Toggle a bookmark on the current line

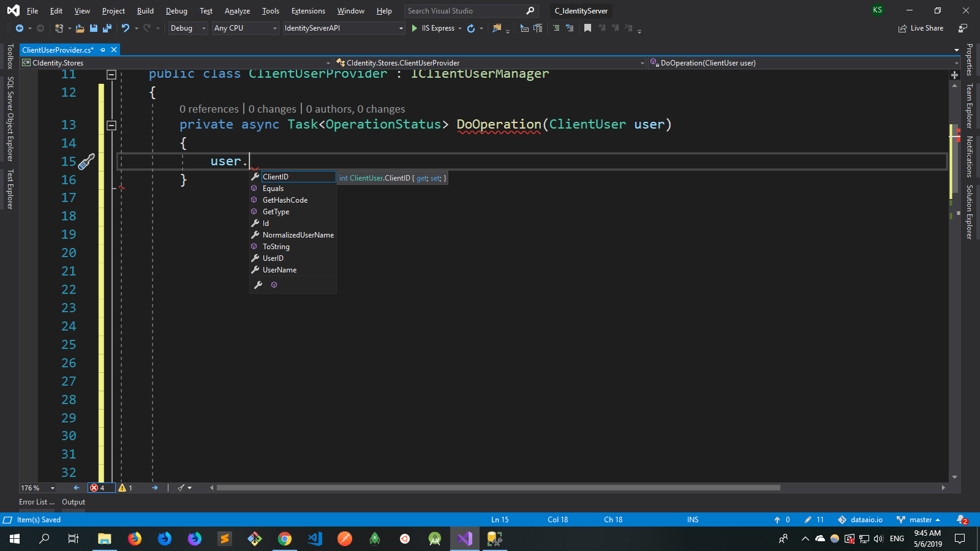(587, 28)
